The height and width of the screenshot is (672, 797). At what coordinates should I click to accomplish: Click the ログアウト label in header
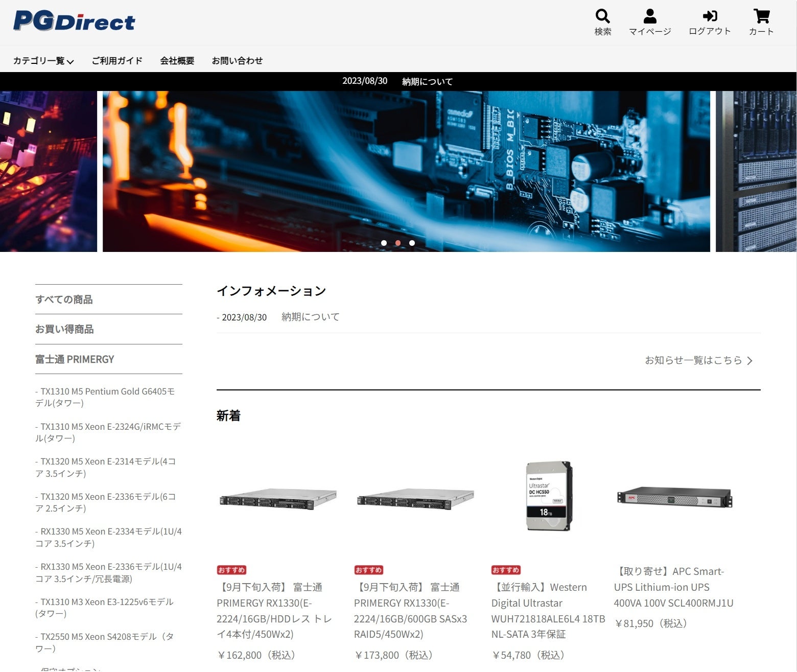(x=710, y=31)
